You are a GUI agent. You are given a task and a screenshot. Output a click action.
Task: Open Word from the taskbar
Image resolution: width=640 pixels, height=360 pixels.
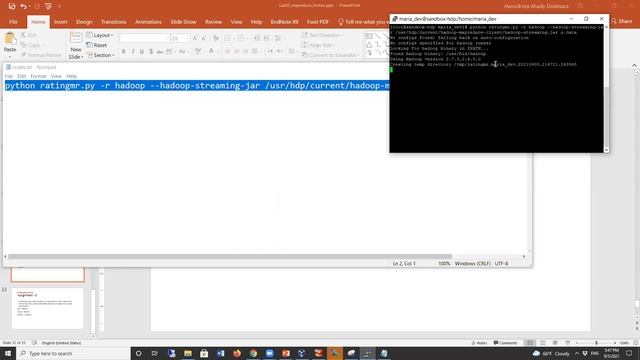click(x=220, y=353)
